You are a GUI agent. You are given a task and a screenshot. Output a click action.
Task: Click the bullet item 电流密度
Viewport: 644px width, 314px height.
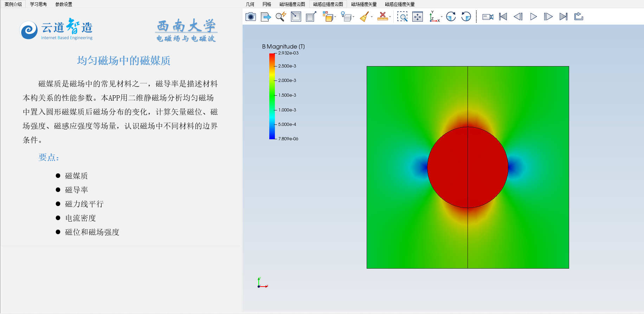tap(80, 218)
